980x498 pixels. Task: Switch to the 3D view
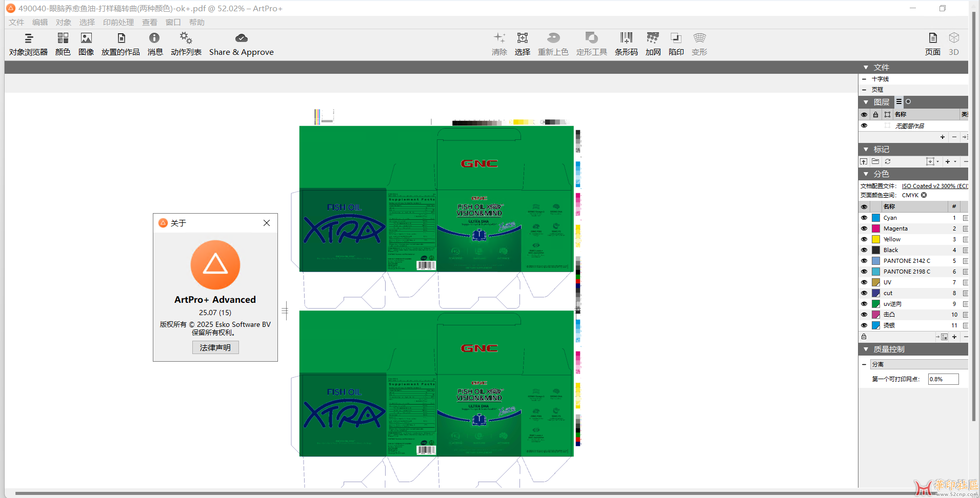click(954, 44)
